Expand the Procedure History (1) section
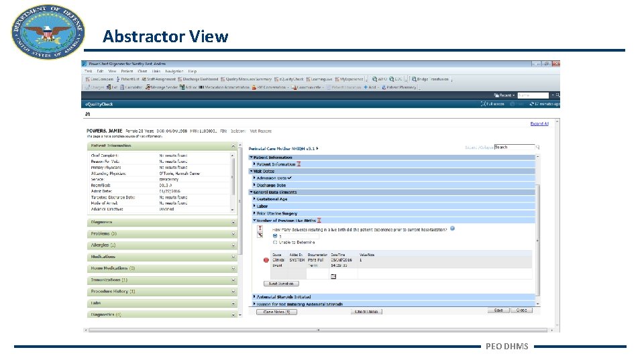Viewport: 644px width, 362px height. click(233, 292)
